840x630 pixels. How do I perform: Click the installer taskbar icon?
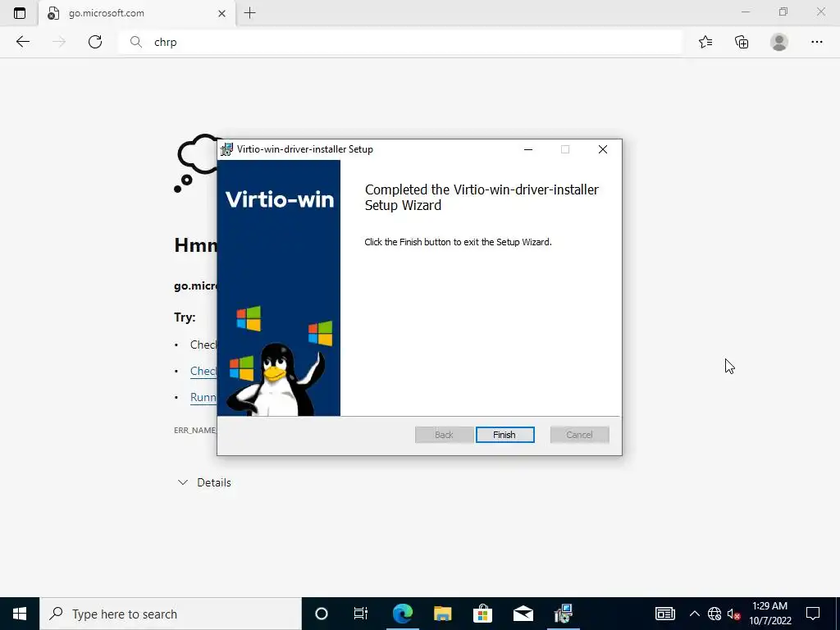(x=563, y=614)
